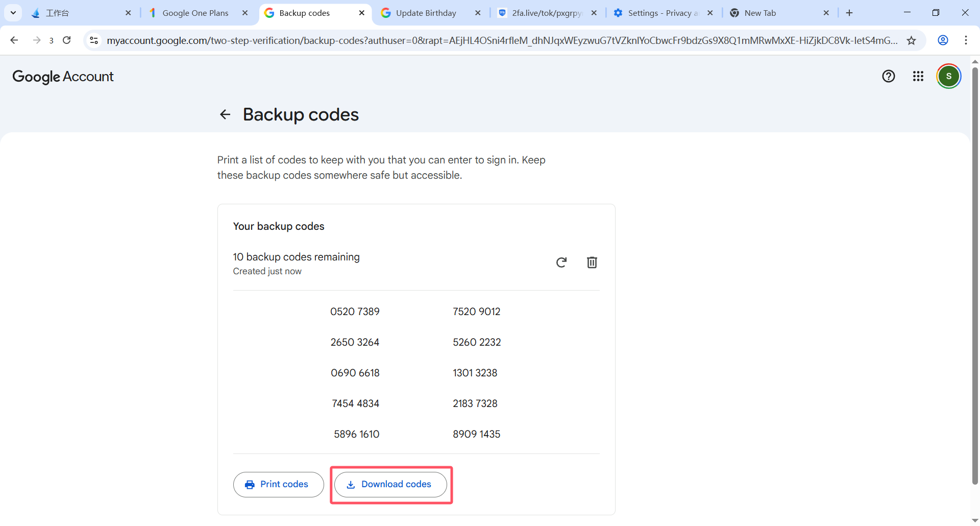Switch to Google One Plans tab
This screenshot has height=526, width=980.
[195, 13]
